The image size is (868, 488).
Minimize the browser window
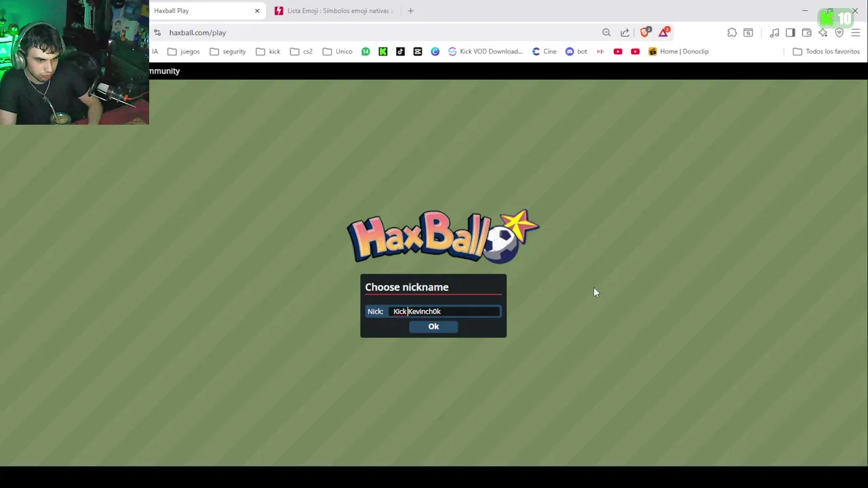(805, 11)
